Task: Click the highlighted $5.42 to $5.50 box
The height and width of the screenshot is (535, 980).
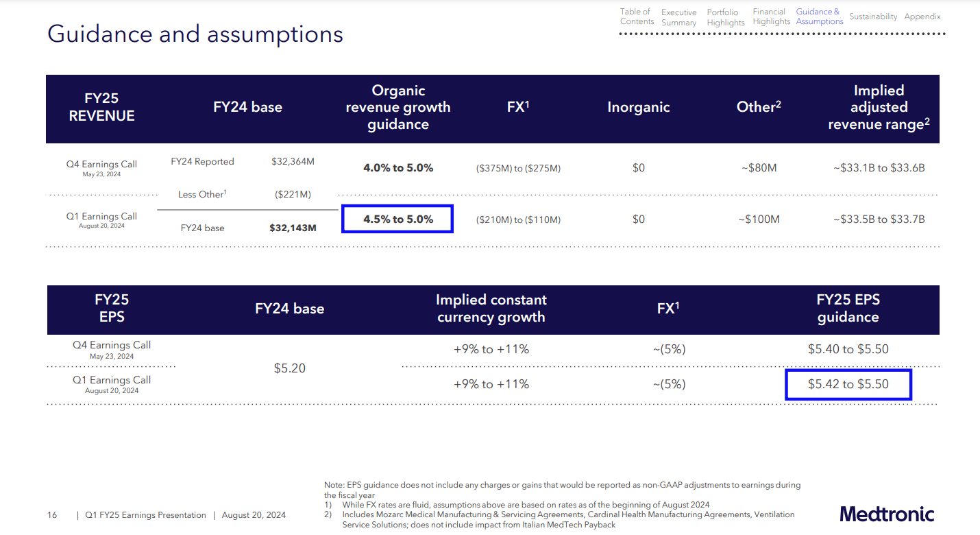Action: (x=848, y=384)
